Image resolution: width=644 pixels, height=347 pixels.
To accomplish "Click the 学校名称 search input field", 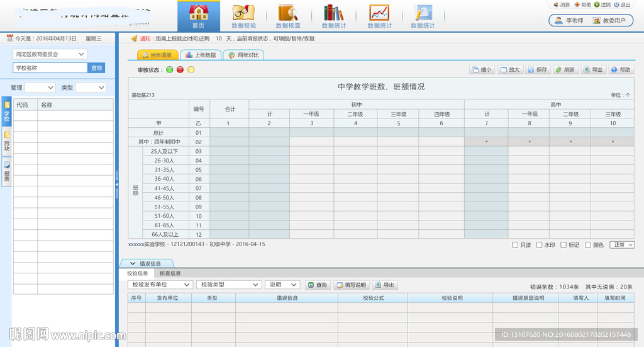I will pyautogui.click(x=50, y=68).
